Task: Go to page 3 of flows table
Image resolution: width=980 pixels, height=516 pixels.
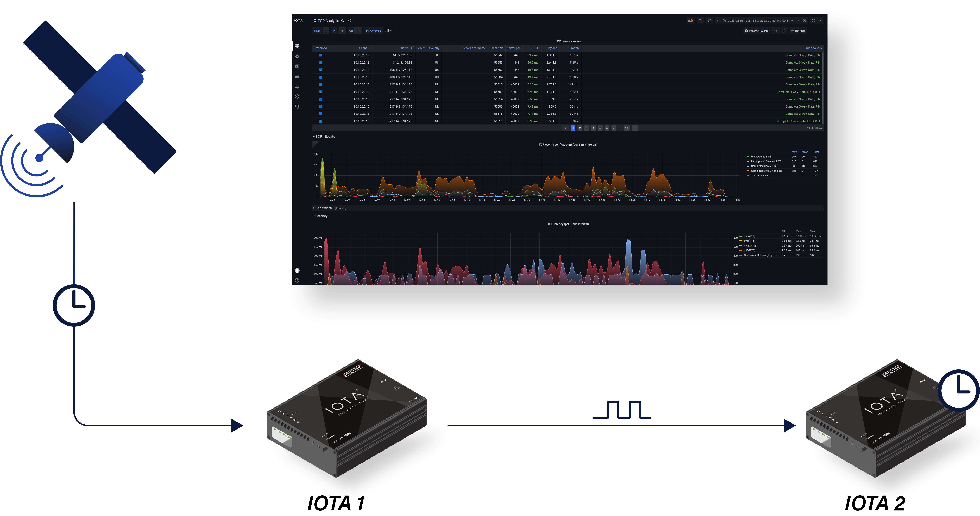Action: [586, 128]
